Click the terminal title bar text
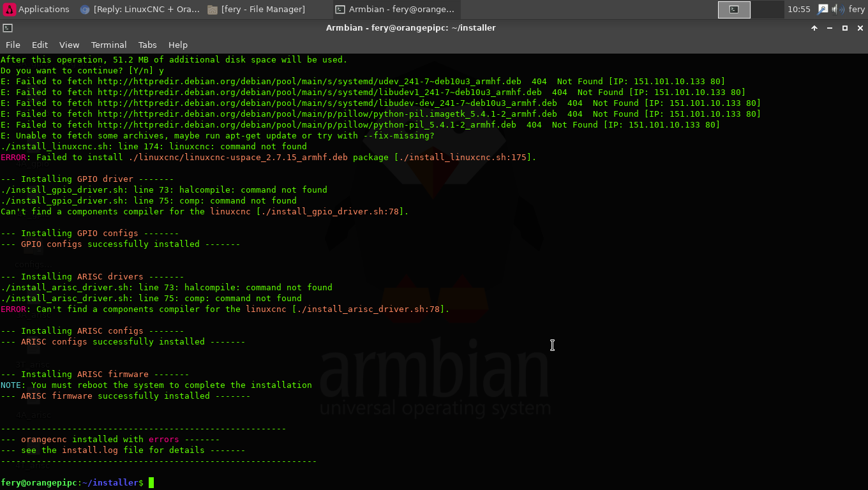 [410, 28]
